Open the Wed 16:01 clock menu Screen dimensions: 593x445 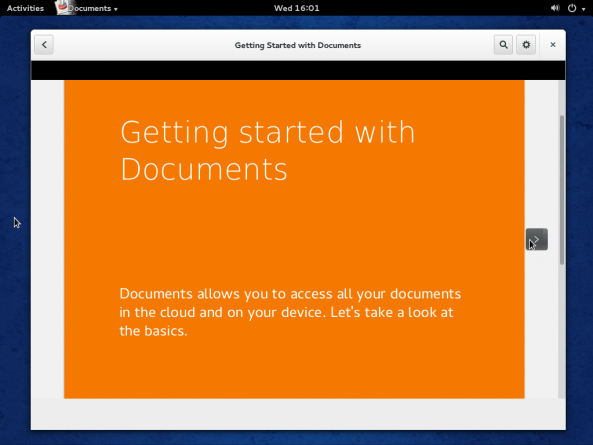[296, 8]
